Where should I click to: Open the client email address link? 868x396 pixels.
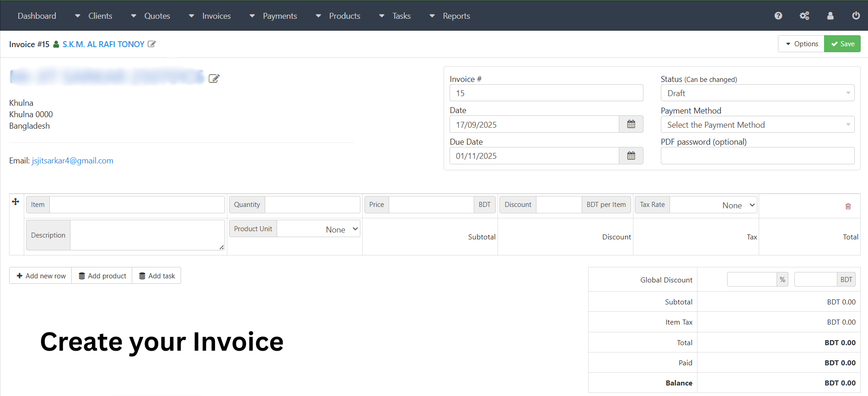point(72,161)
